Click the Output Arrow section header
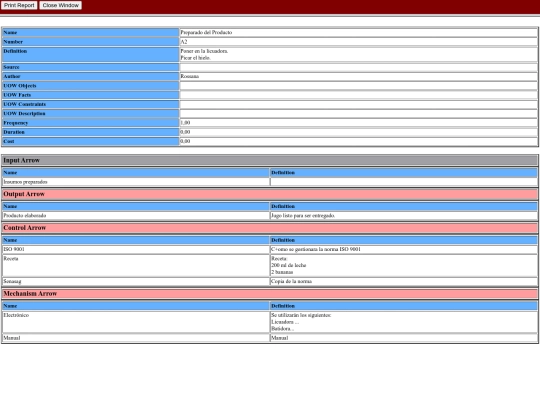 pos(270,194)
